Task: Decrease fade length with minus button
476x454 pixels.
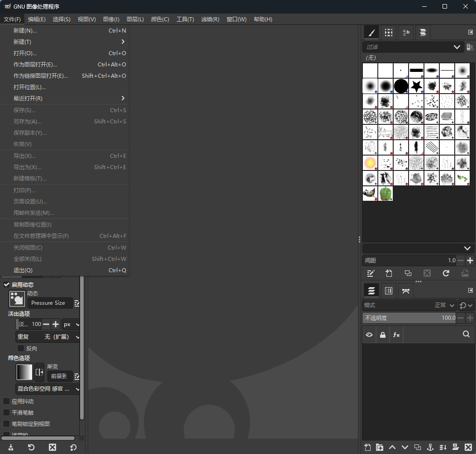Action: click(x=46, y=324)
